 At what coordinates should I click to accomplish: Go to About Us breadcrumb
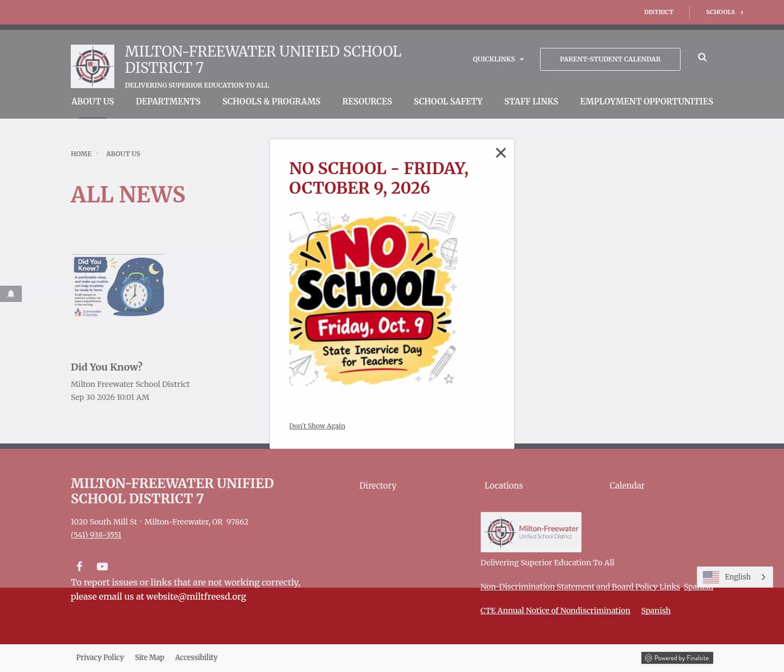coord(123,154)
